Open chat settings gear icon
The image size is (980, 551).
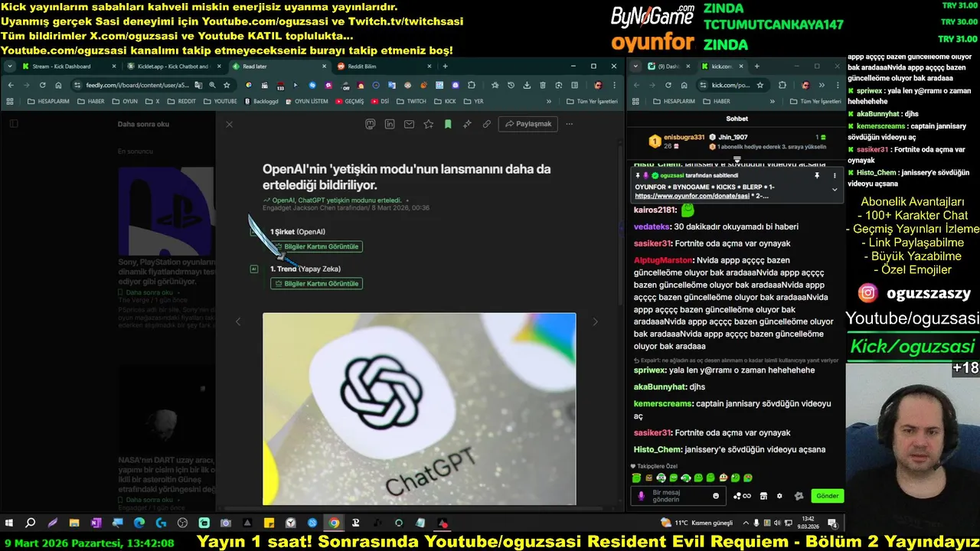coord(779,496)
